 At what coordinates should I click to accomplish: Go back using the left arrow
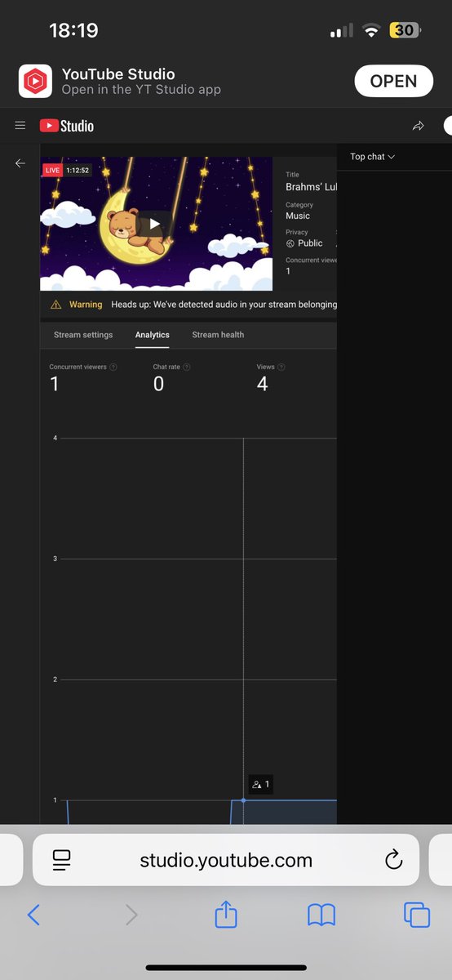coord(20,163)
